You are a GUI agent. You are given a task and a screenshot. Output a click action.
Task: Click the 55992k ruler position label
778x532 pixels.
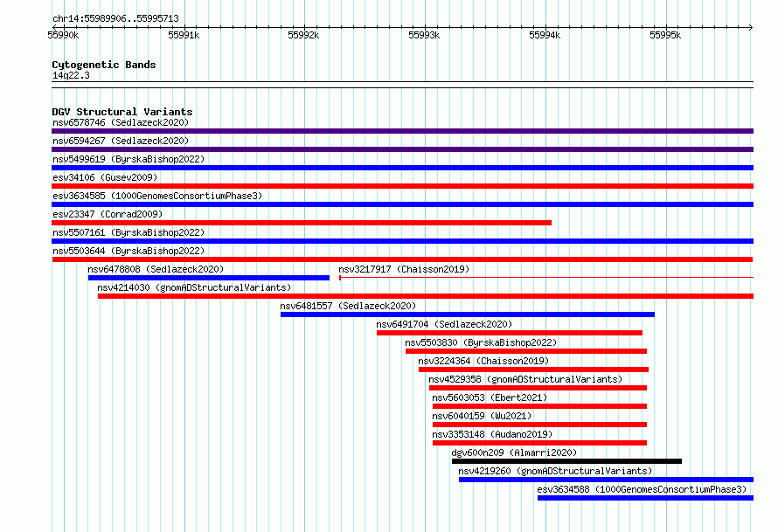303,35
